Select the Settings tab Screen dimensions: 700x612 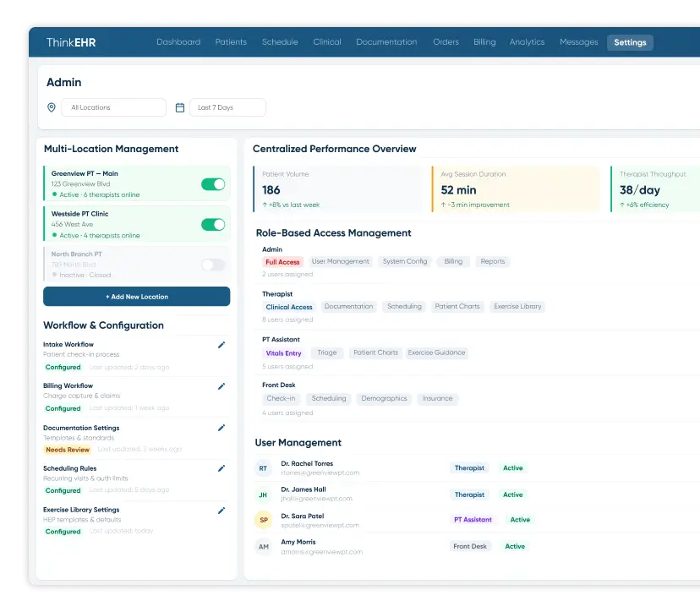pyautogui.click(x=630, y=42)
